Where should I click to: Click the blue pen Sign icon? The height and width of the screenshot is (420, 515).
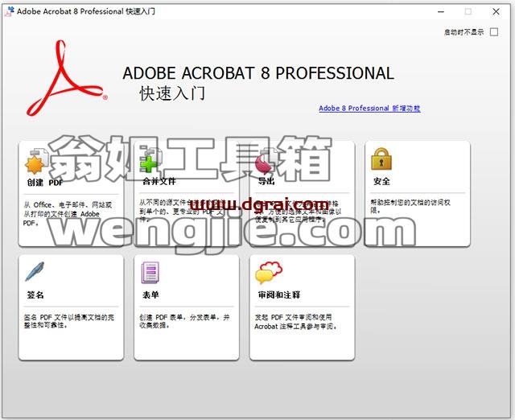[35, 271]
